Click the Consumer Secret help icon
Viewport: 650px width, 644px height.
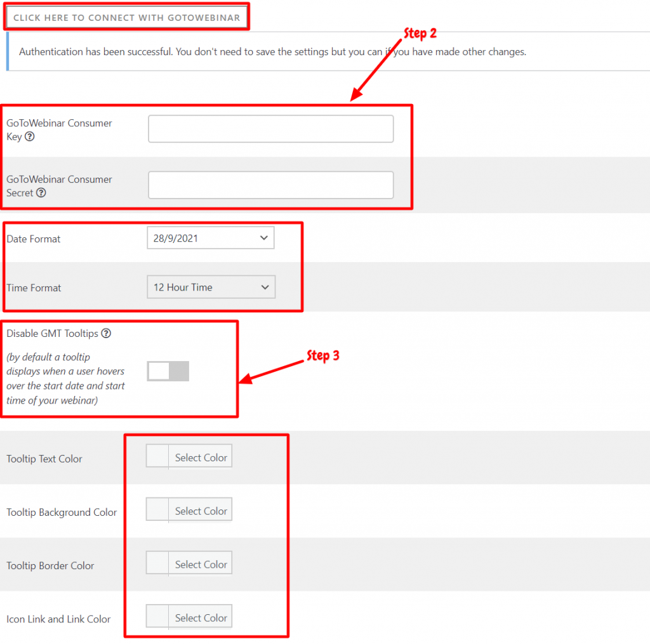tap(41, 193)
